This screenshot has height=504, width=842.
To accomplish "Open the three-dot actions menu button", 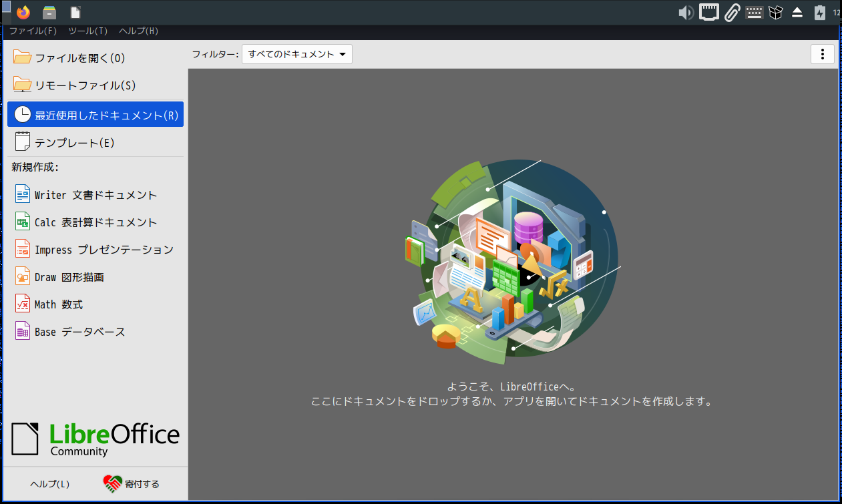I will (823, 55).
